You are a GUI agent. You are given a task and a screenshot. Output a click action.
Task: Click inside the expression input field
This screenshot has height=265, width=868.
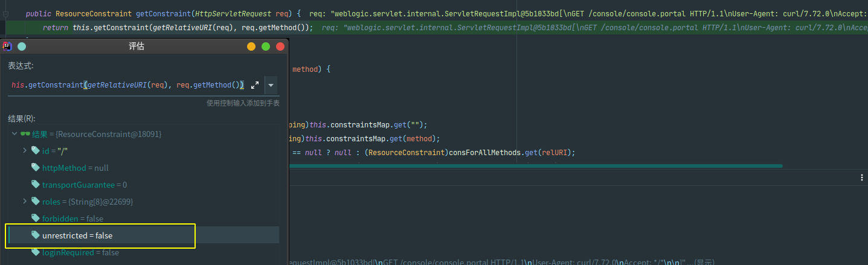coord(127,85)
